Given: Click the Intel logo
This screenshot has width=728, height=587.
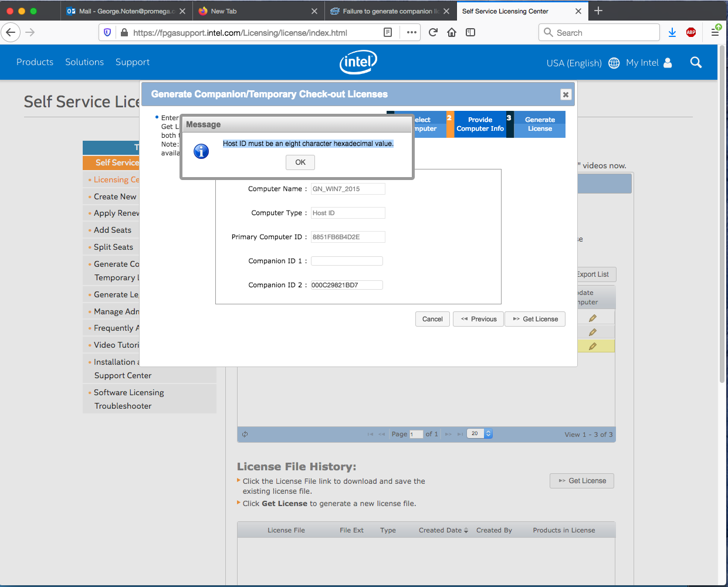Looking at the screenshot, I should pyautogui.click(x=358, y=62).
